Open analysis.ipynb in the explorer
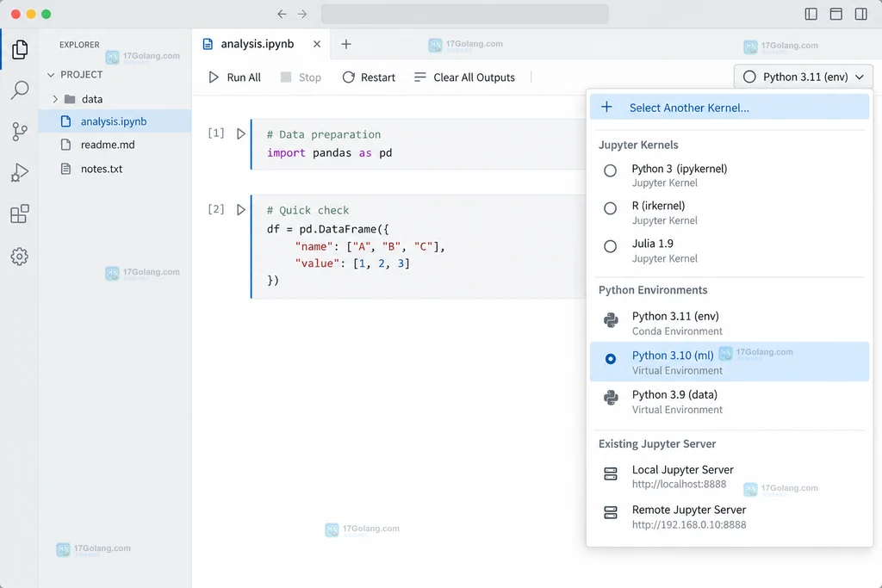This screenshot has width=882, height=588. [115, 121]
